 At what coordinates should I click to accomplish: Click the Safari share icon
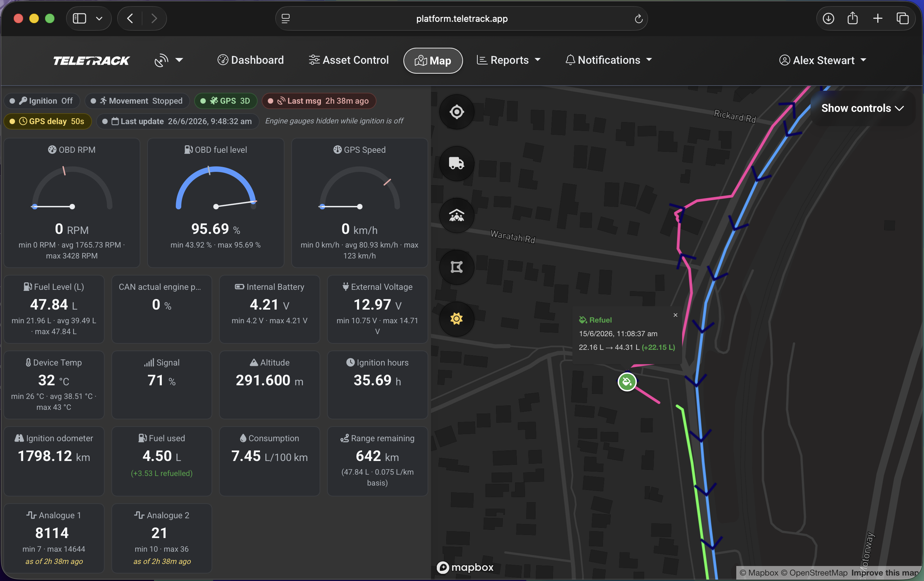click(x=853, y=18)
